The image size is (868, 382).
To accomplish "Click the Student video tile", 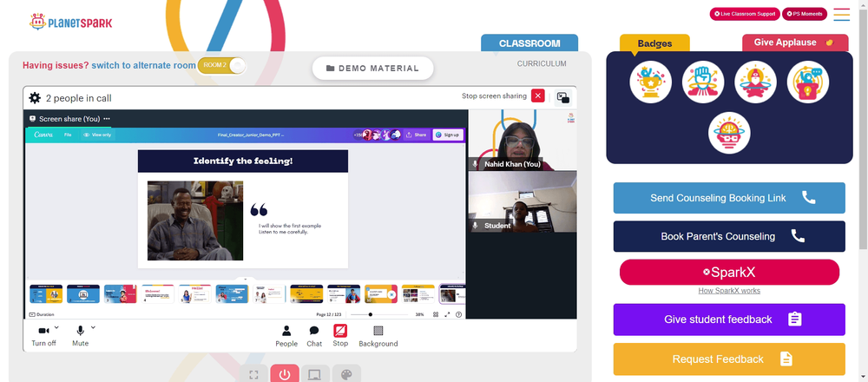I will pos(523,201).
